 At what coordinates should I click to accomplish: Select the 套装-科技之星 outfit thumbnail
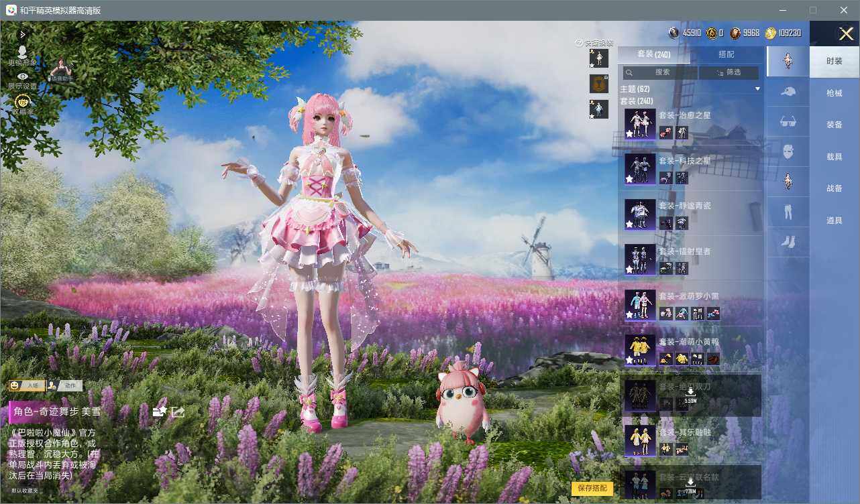[x=640, y=169]
